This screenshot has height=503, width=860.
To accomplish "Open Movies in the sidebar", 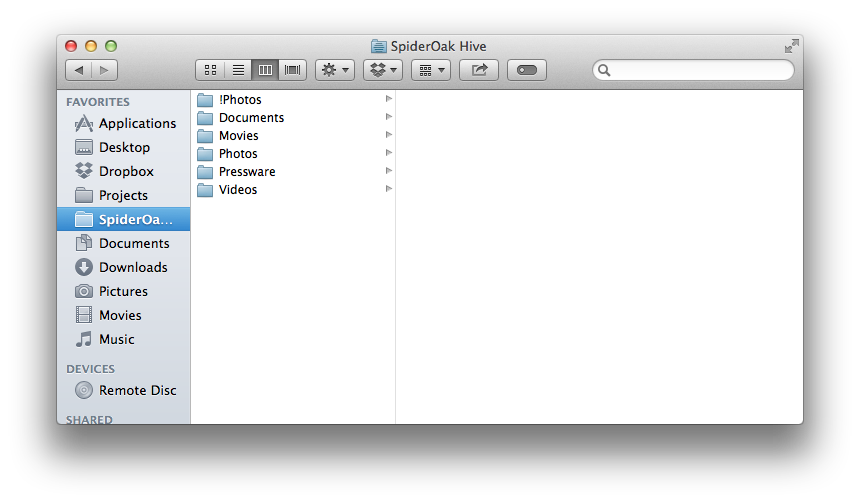I will (124, 315).
